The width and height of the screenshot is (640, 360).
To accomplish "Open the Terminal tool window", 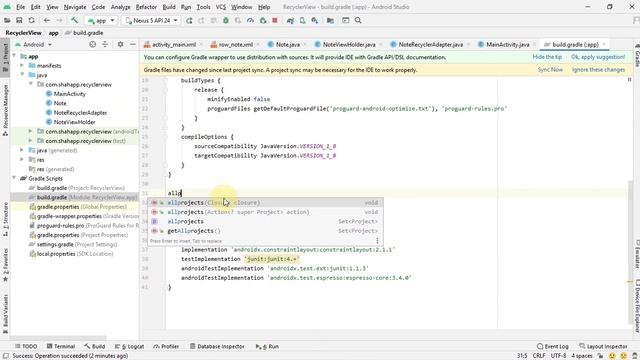I will 61,346.
